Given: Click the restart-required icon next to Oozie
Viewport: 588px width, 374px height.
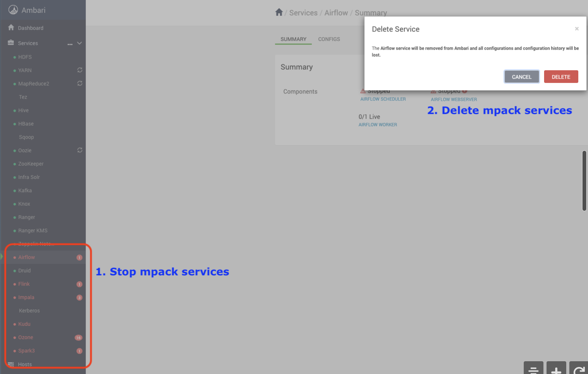Looking at the screenshot, I should [80, 150].
